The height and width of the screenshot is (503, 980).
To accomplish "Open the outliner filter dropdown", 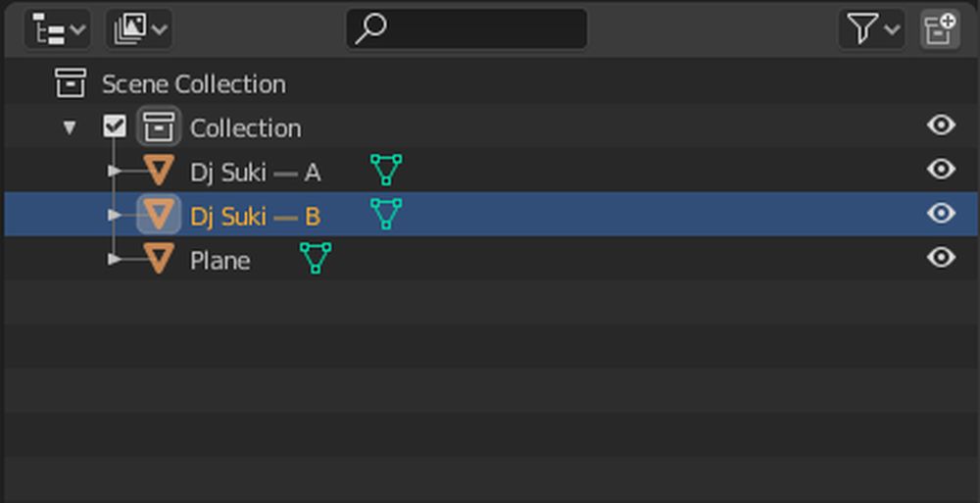I will click(x=872, y=28).
